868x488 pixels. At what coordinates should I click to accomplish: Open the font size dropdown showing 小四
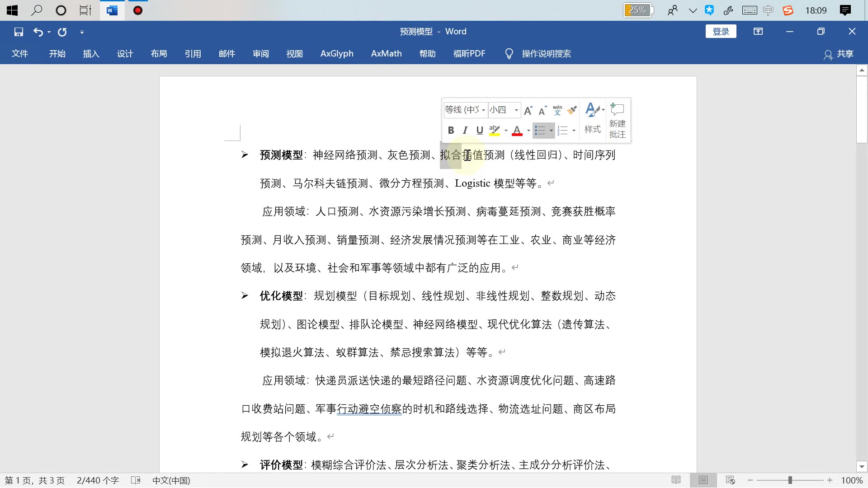516,110
